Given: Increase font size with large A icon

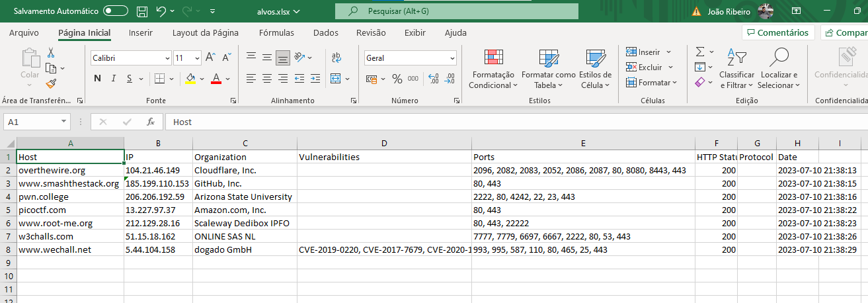Looking at the screenshot, I should click(211, 58).
